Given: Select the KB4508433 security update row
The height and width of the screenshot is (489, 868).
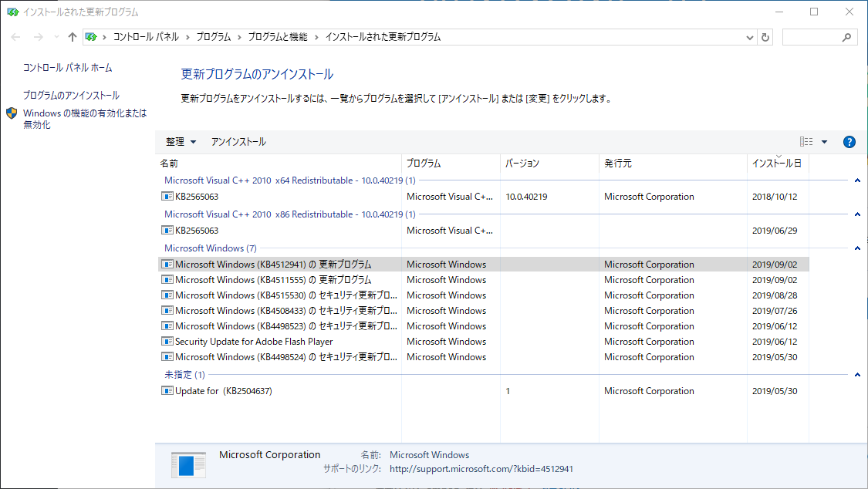Looking at the screenshot, I should (x=483, y=311).
